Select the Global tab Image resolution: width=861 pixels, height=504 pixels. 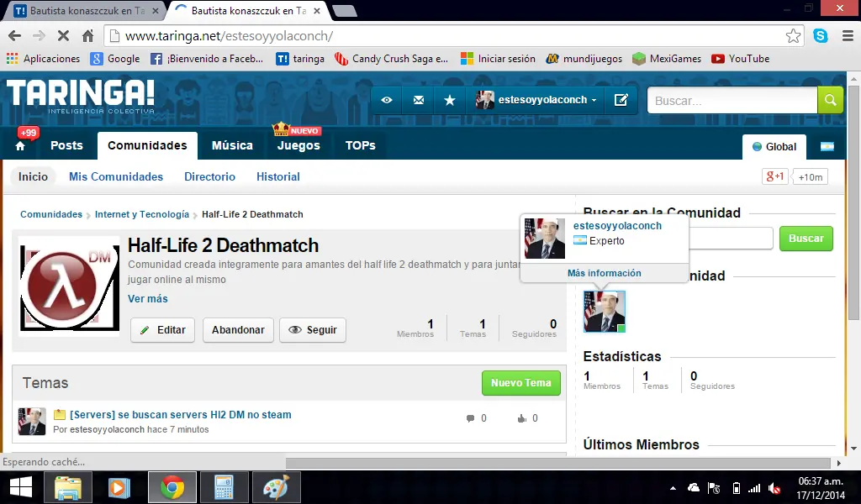point(774,146)
